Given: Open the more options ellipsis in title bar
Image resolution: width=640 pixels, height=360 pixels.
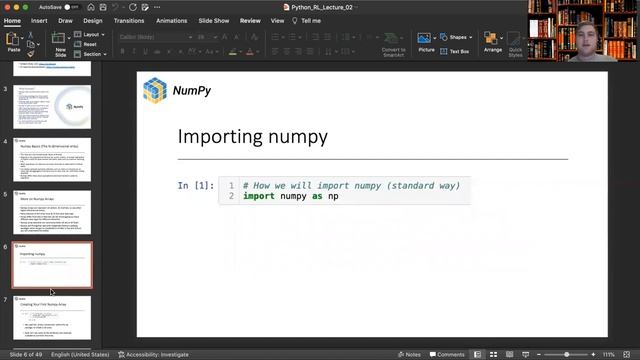Looking at the screenshot, I should point(157,7).
